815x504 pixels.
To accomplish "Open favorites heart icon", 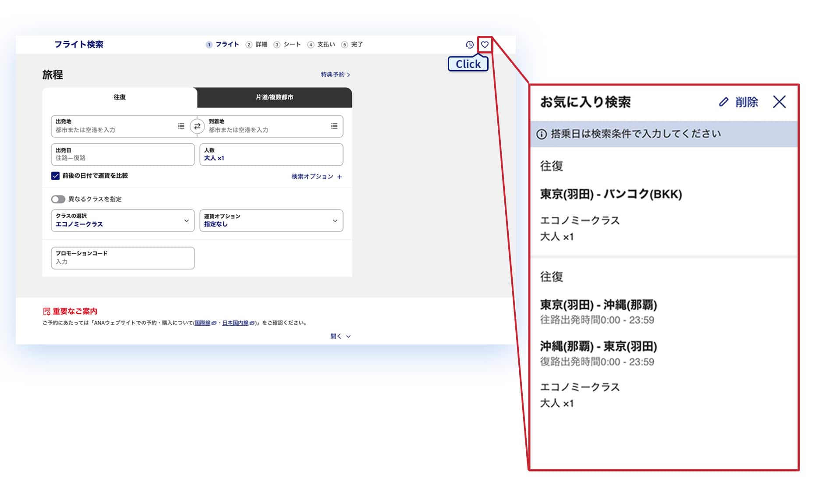I will pos(485,45).
